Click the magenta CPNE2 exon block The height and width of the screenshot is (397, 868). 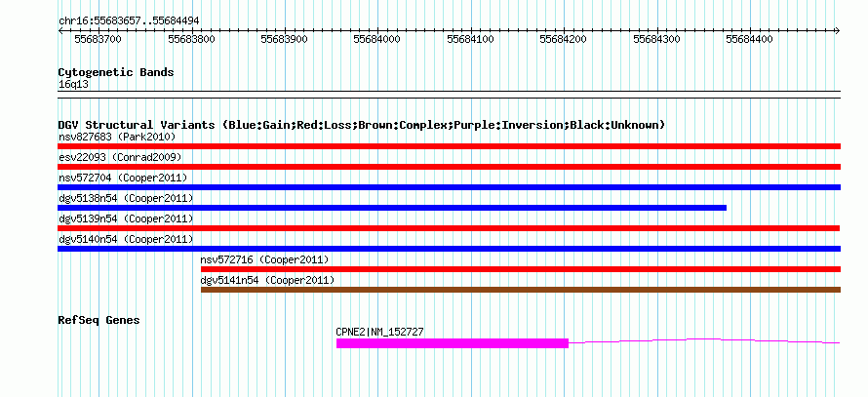453,343
